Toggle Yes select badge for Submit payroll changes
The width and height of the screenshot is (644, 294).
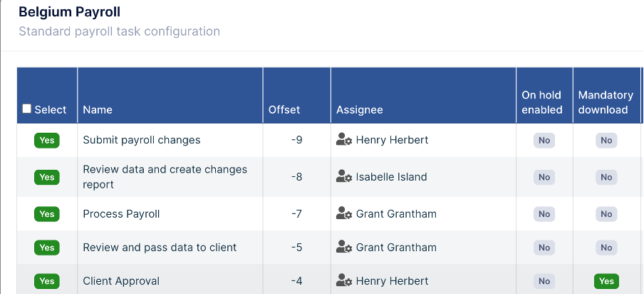[x=47, y=141]
